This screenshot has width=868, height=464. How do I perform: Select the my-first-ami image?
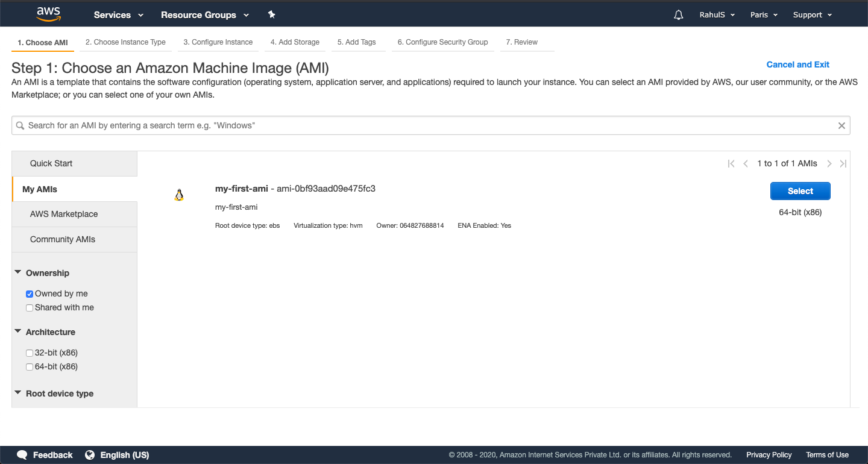[800, 190]
